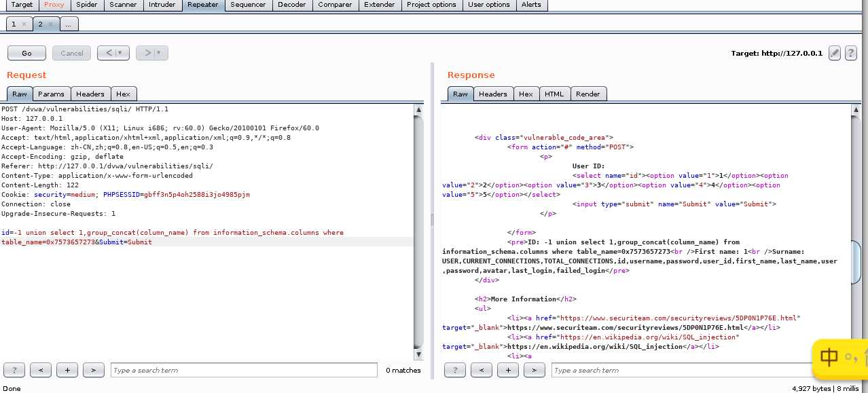Click the request search term field
868x393 pixels.
pyautogui.click(x=244, y=370)
